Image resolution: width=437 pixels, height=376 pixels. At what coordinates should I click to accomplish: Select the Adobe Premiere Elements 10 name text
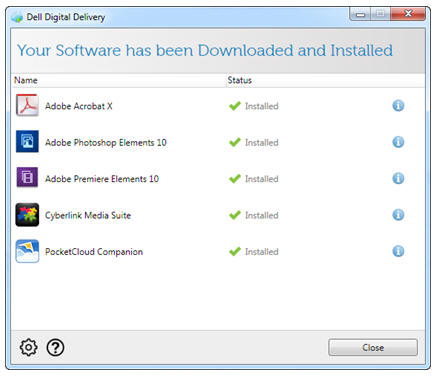pyautogui.click(x=102, y=179)
